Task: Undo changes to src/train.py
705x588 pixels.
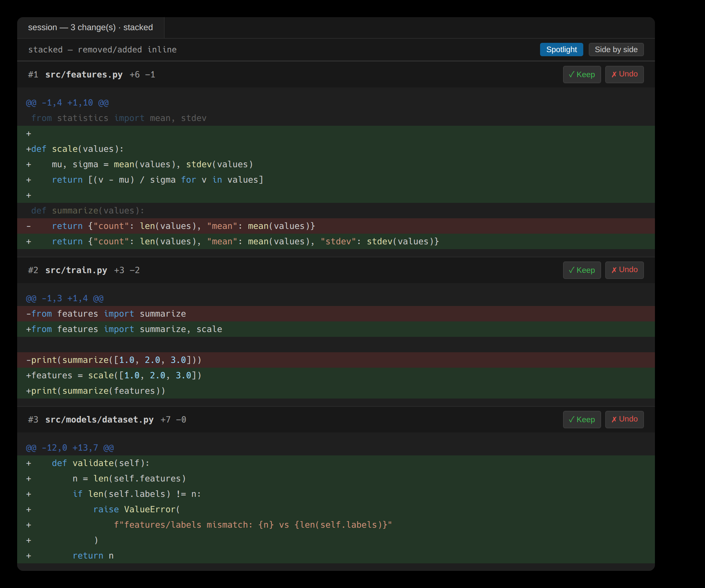Action: point(624,270)
